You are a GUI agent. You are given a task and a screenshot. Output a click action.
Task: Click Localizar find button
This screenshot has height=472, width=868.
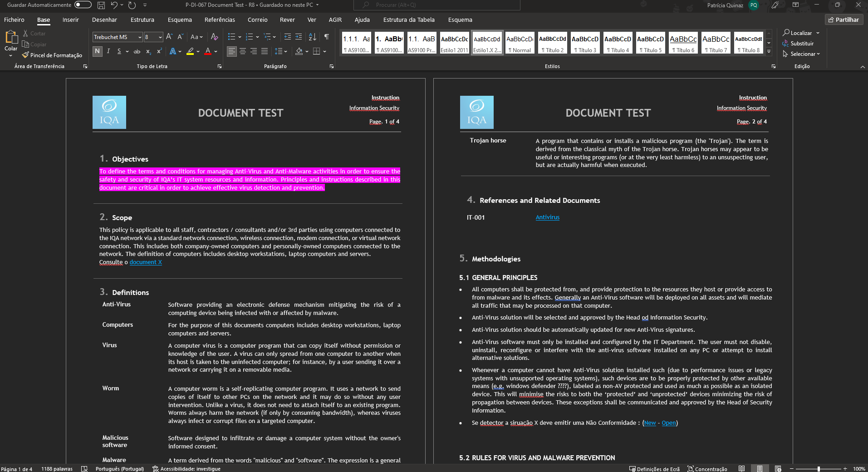(x=798, y=33)
